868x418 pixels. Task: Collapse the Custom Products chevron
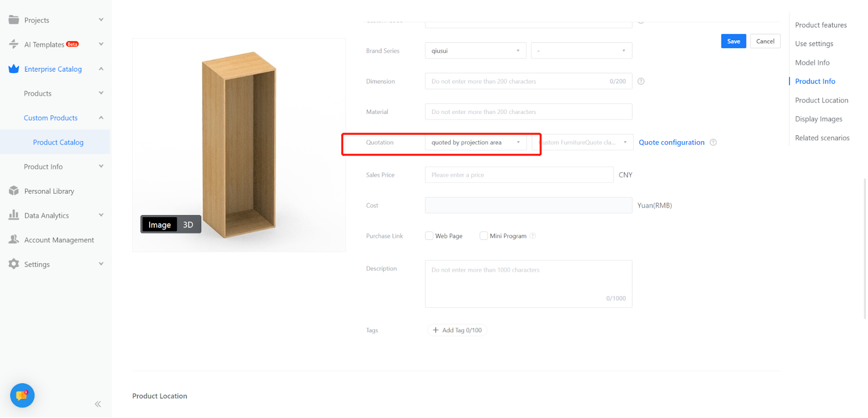click(x=101, y=118)
